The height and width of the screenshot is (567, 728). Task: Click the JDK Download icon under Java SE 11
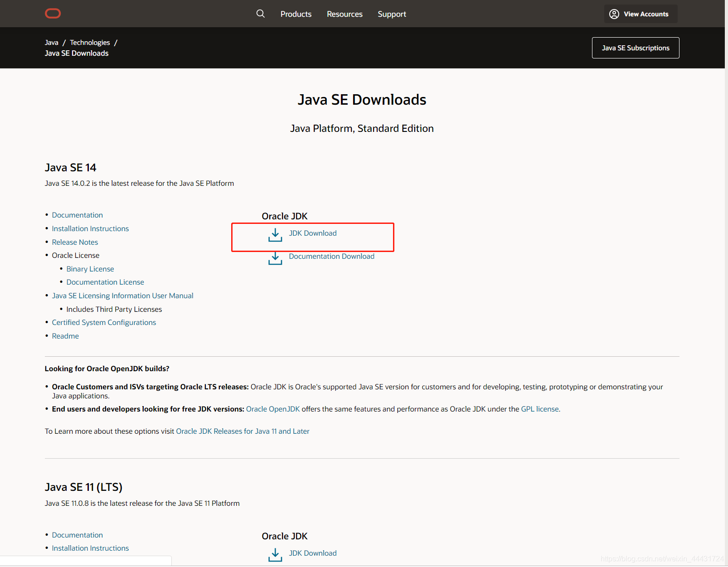point(275,555)
